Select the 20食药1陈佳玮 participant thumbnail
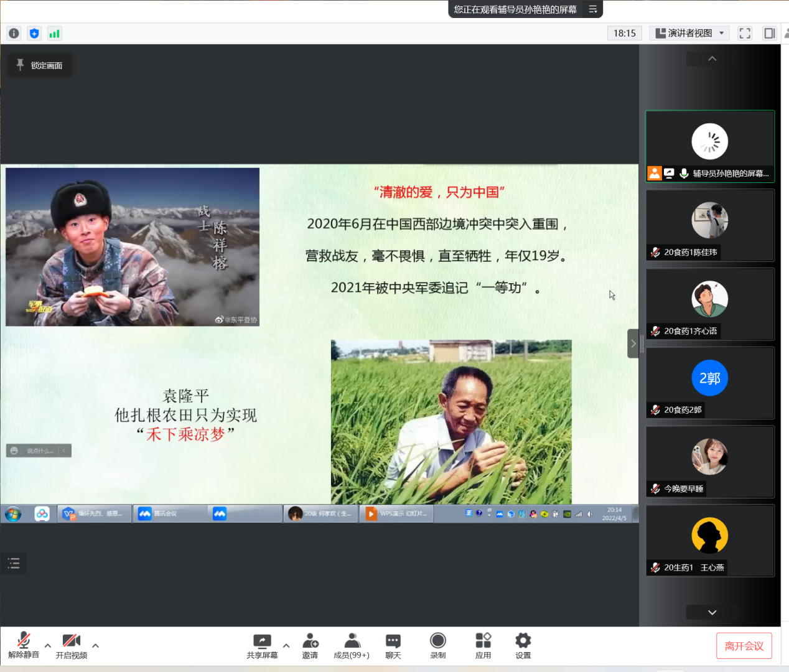 coord(709,225)
